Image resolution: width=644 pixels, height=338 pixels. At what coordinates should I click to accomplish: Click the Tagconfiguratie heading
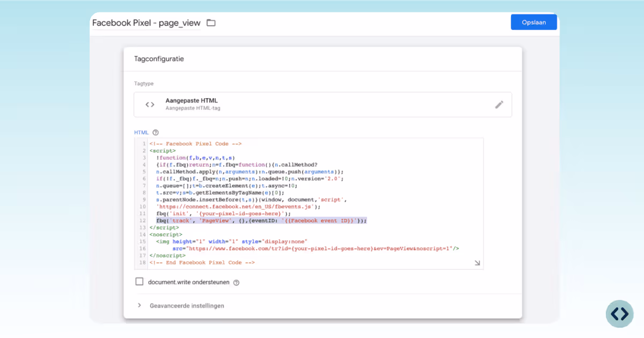pyautogui.click(x=159, y=59)
